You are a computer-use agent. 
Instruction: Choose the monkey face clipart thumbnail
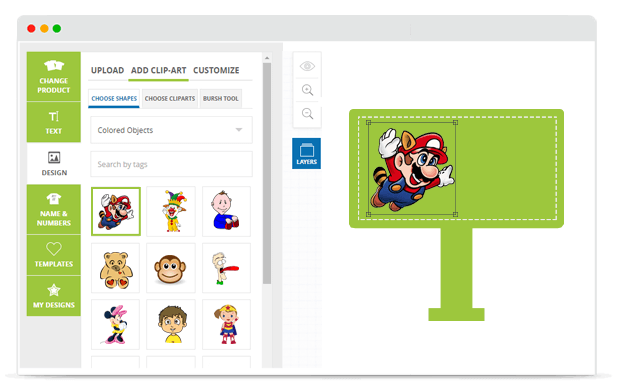171,268
